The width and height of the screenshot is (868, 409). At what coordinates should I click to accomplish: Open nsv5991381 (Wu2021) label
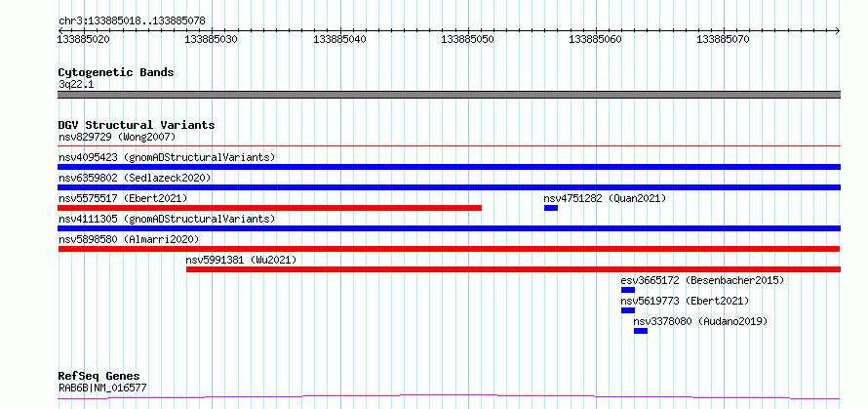[x=241, y=260]
